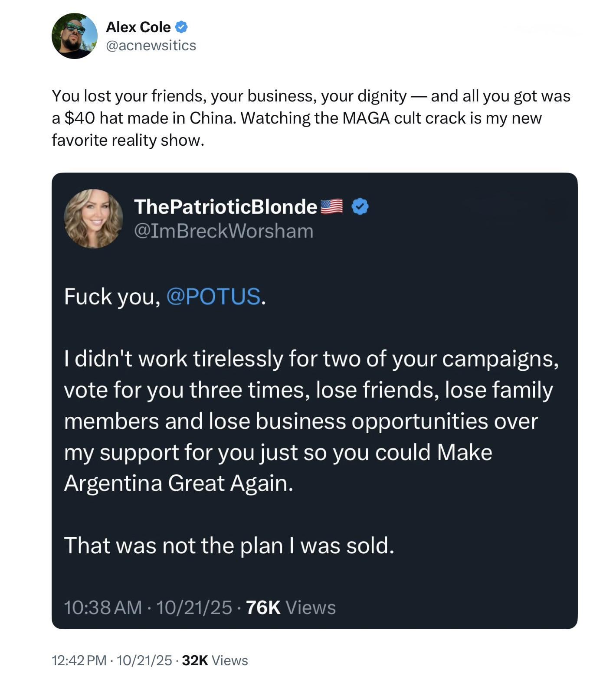
Task: Click the quoted paragraph about two campaigns
Action: pyautogui.click(x=310, y=421)
